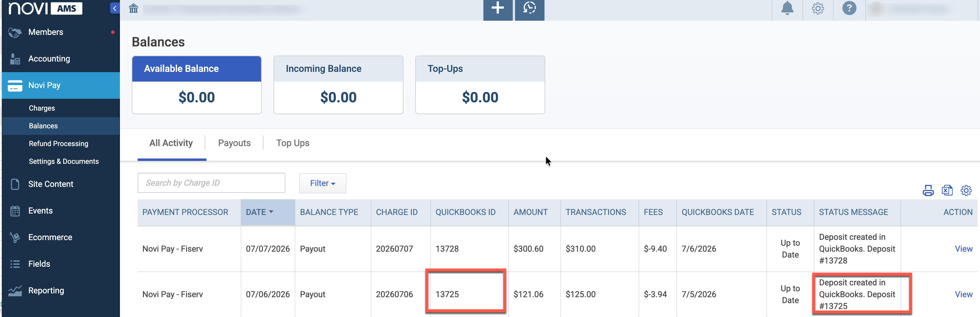Expand the Filter dropdown

point(323,183)
